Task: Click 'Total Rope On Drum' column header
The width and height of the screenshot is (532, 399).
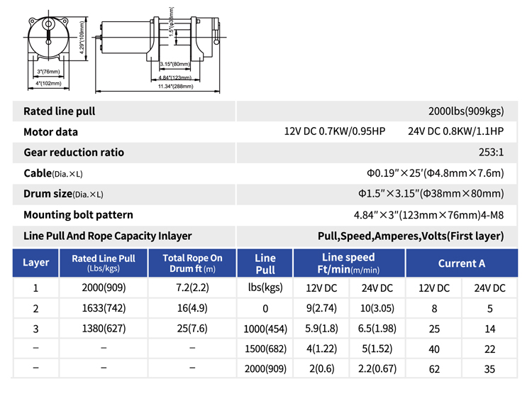Action: (192, 263)
